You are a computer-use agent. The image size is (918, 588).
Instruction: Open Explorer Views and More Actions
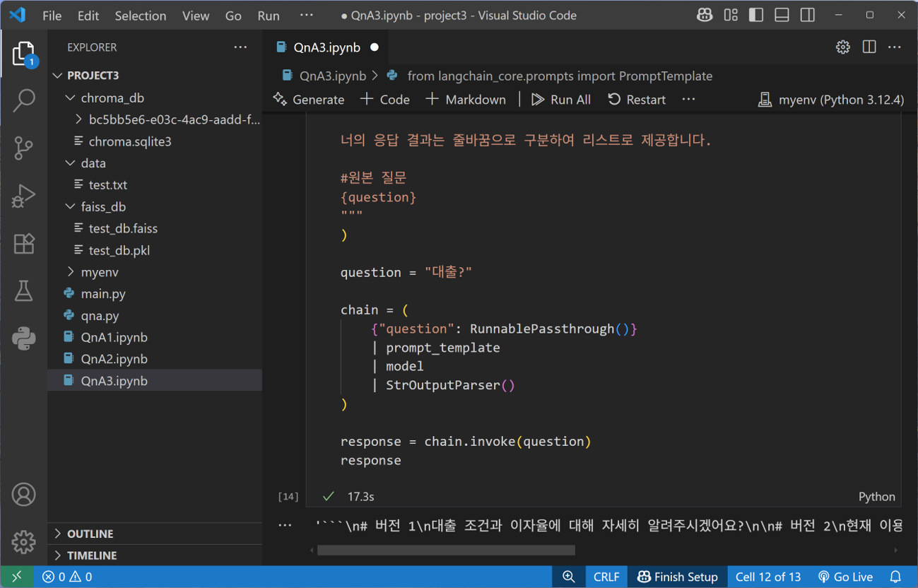[x=240, y=47]
